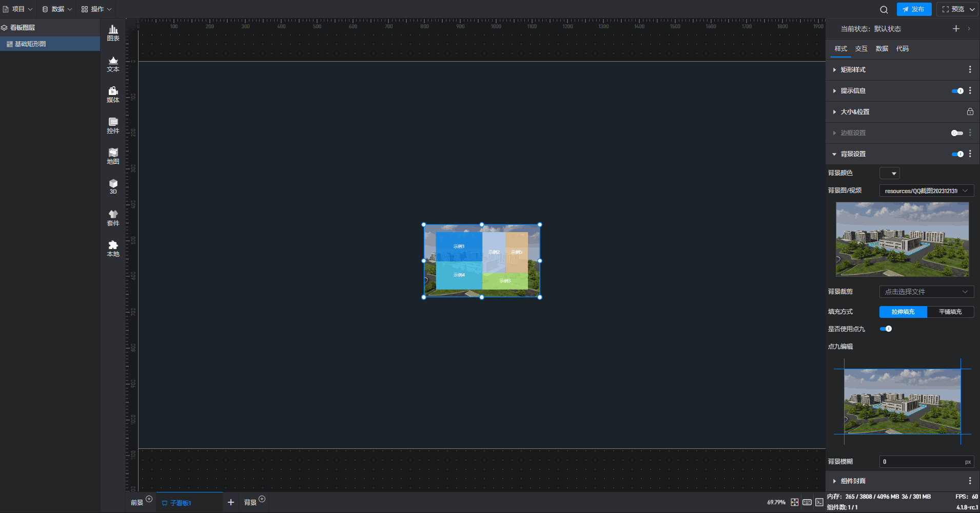Open the 背景图/视频 resource dropdown

(926, 191)
